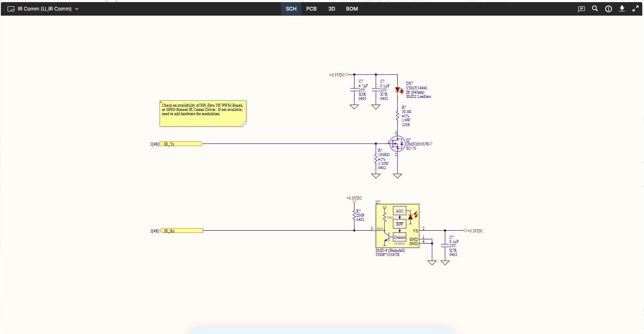Viewport: 644px width, 334px height.
Task: Click the search magnifier icon
Action: (595, 8)
